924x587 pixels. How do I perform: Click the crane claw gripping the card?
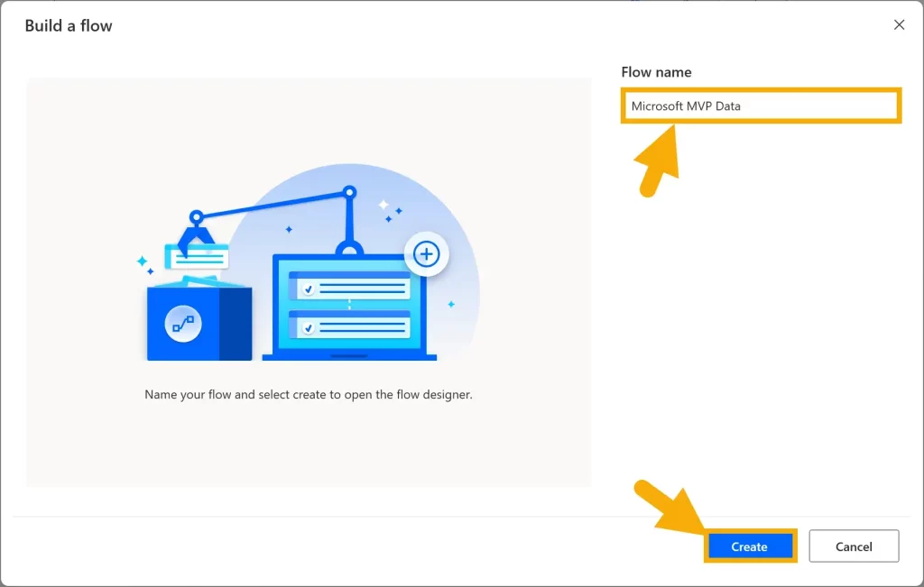[x=195, y=234]
